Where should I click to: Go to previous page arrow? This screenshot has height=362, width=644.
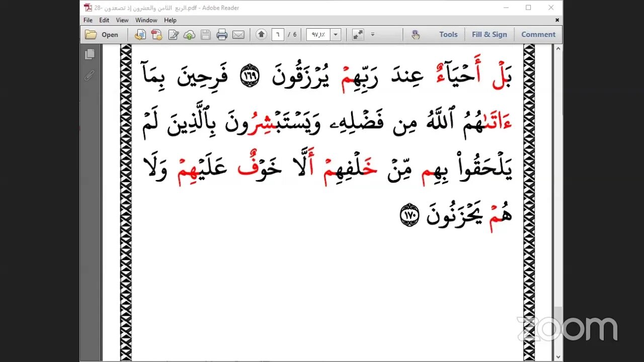261,35
